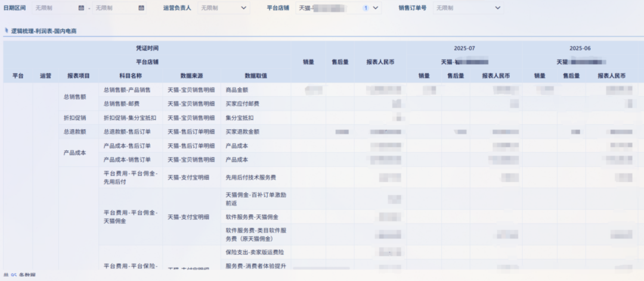The width and height of the screenshot is (644, 281).
Task: Open the end date calendar icon
Action: click(x=141, y=8)
